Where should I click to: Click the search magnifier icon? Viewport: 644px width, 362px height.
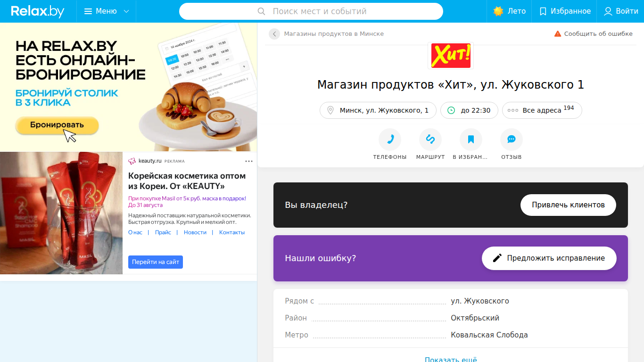pos(262,11)
